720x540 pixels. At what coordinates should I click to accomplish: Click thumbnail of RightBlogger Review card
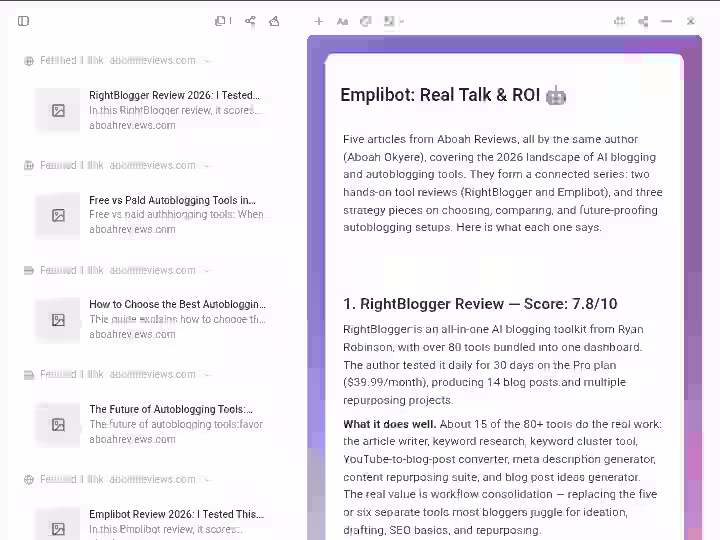point(58,110)
